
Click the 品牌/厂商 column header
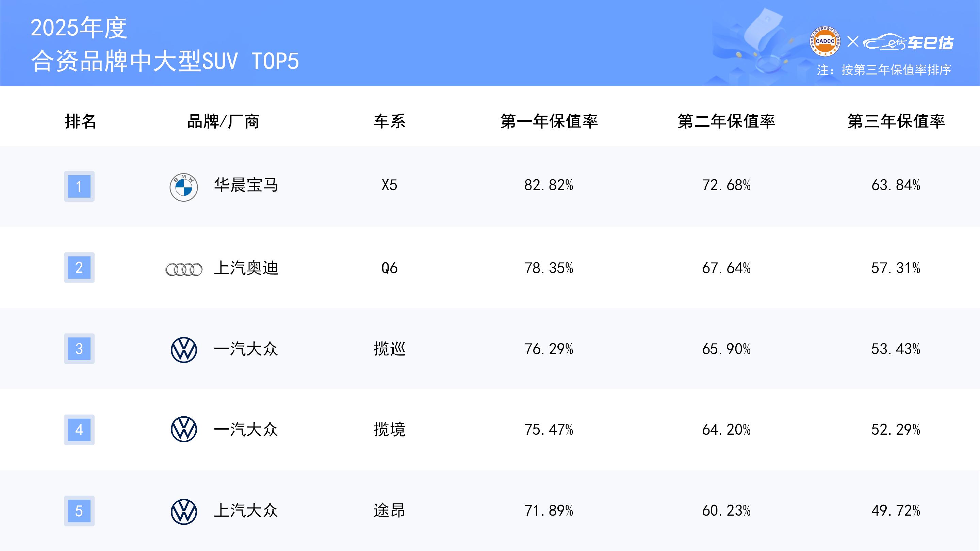(223, 122)
